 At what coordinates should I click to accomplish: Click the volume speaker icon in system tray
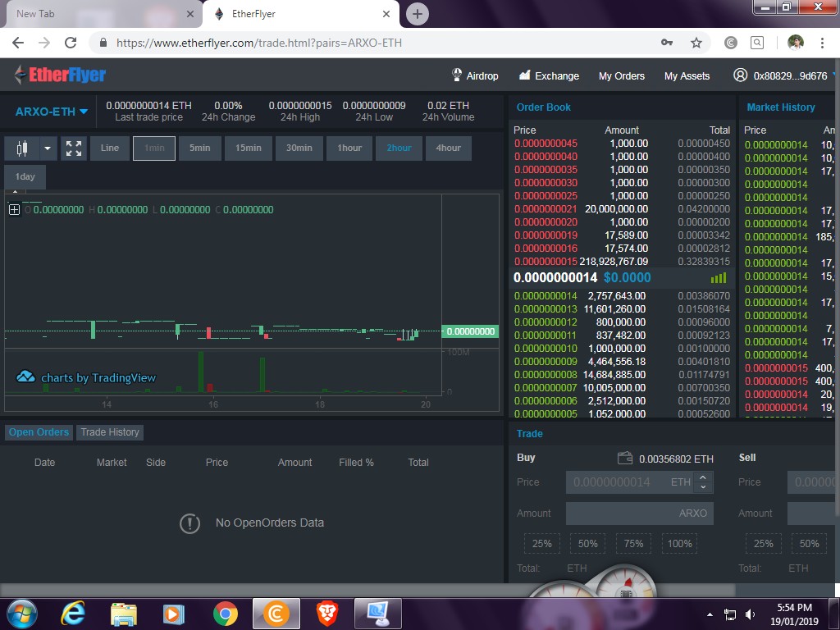tap(750, 614)
